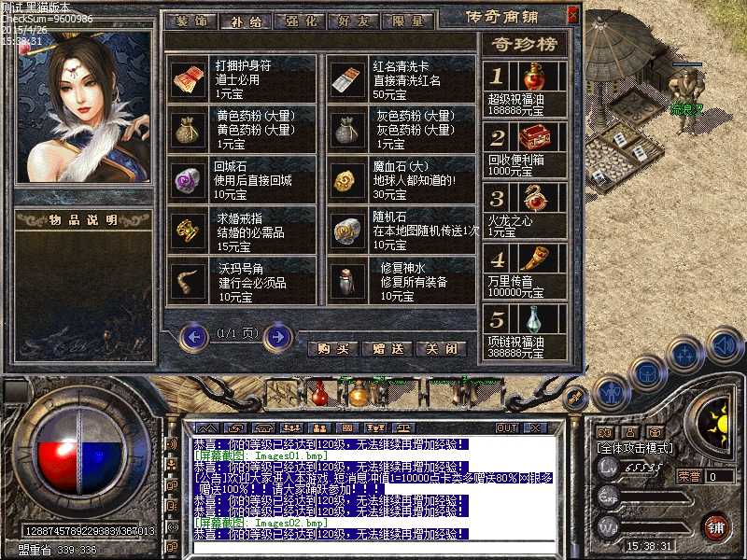Click the Exp experience bar
This screenshot has width=747, height=560.
pos(657,497)
